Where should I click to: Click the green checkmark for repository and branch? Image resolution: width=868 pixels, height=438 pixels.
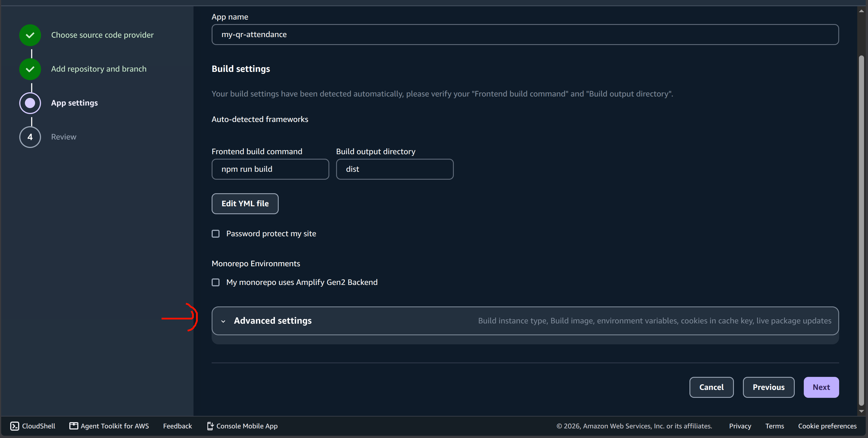[x=30, y=69]
